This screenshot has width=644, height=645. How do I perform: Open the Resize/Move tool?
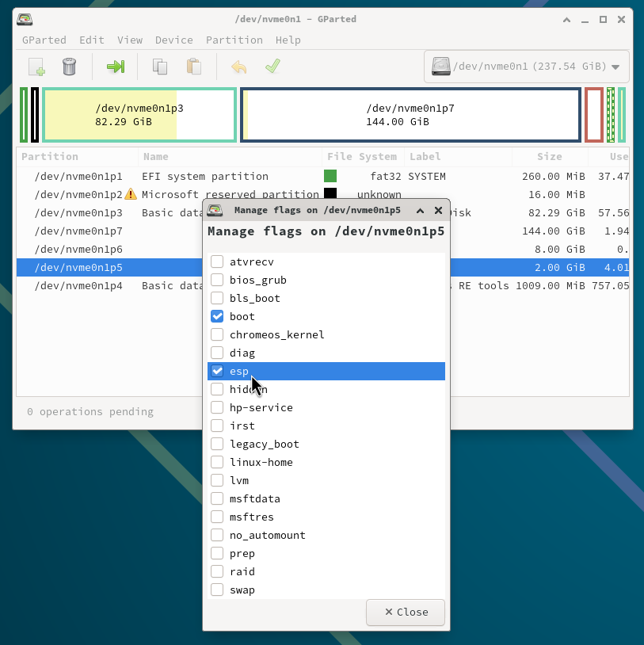[x=116, y=67]
